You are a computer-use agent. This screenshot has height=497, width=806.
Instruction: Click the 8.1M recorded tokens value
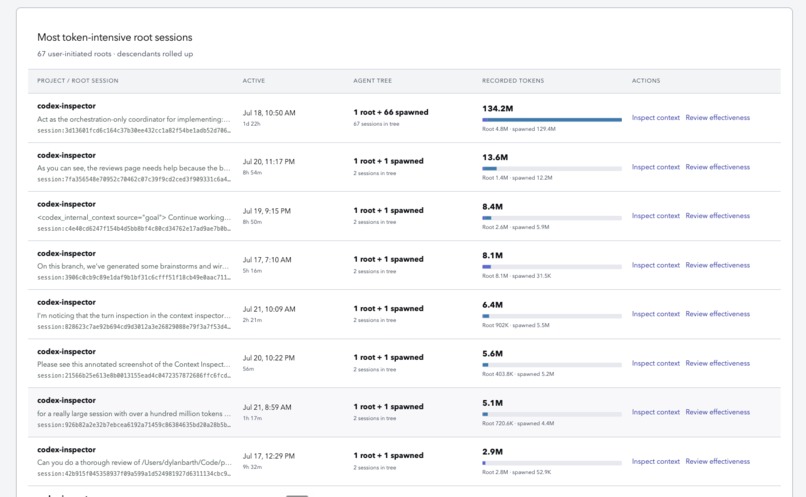pos(492,255)
